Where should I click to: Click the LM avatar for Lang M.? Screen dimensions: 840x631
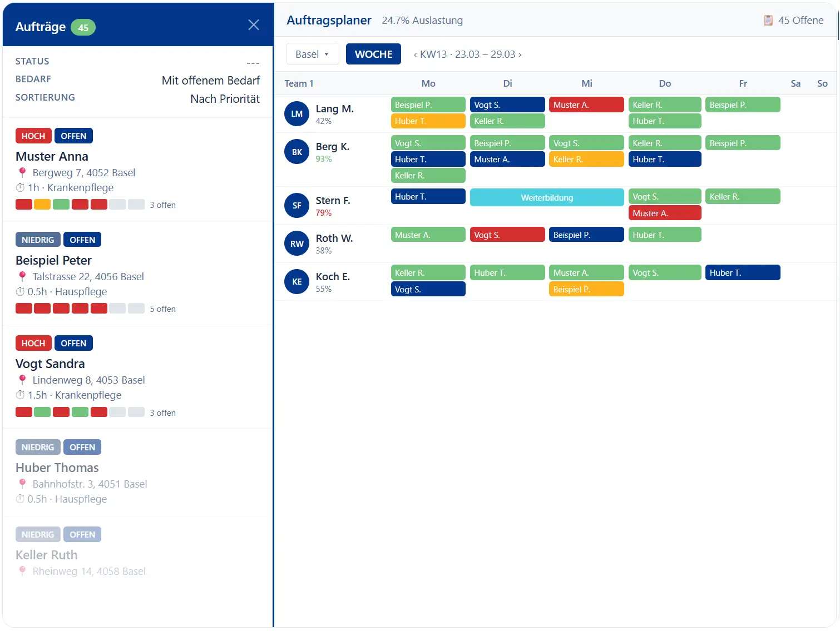tap(297, 114)
